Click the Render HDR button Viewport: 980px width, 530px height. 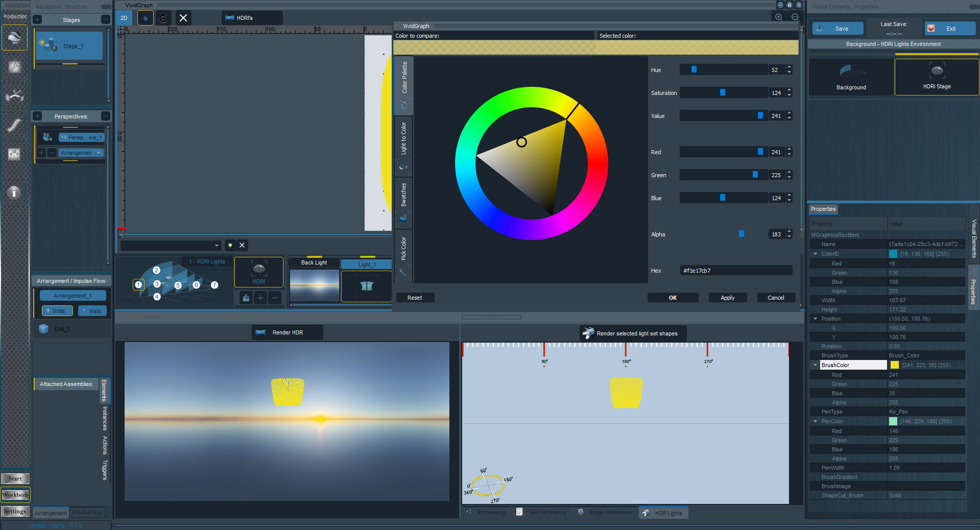point(287,332)
